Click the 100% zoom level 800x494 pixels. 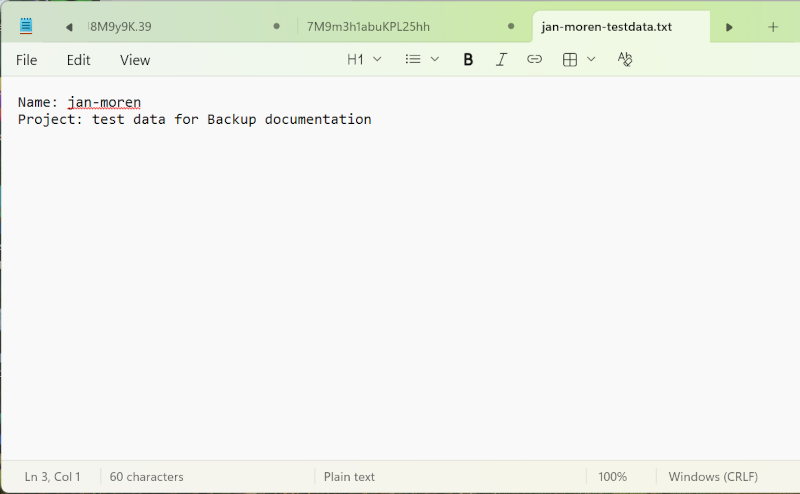[612, 477]
